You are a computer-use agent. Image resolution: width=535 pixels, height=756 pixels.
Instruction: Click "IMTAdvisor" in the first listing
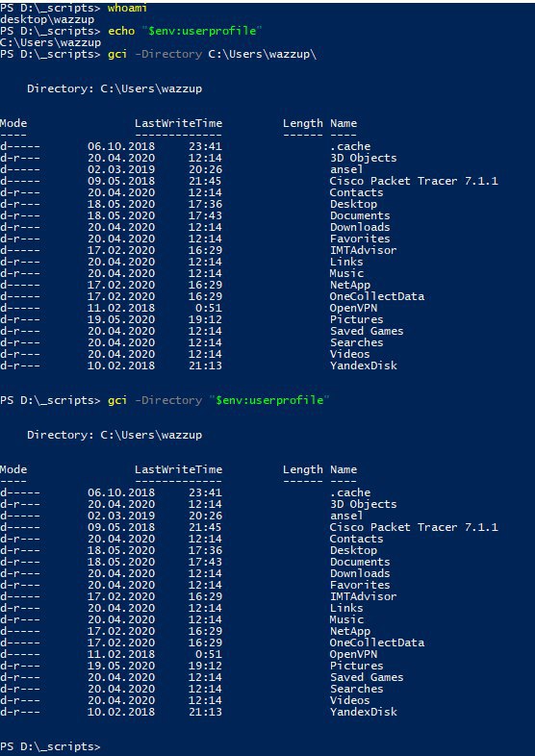pyautogui.click(x=364, y=251)
